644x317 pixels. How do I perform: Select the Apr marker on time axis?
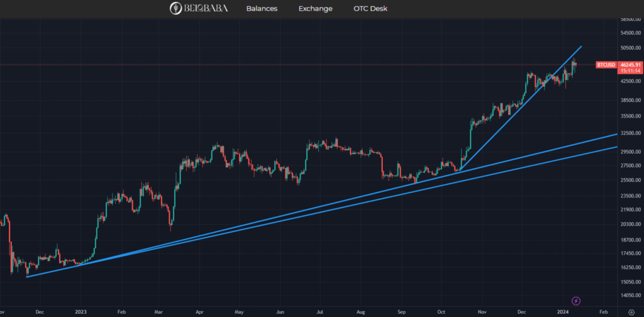pos(200,311)
